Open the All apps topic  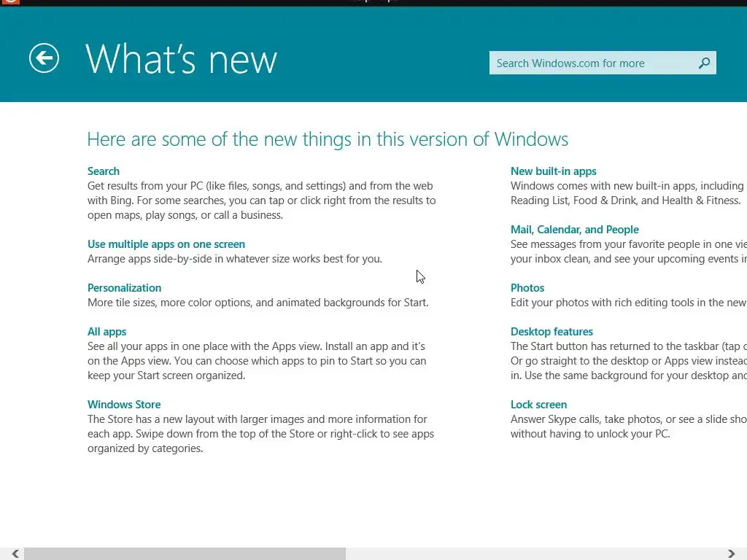[107, 332]
